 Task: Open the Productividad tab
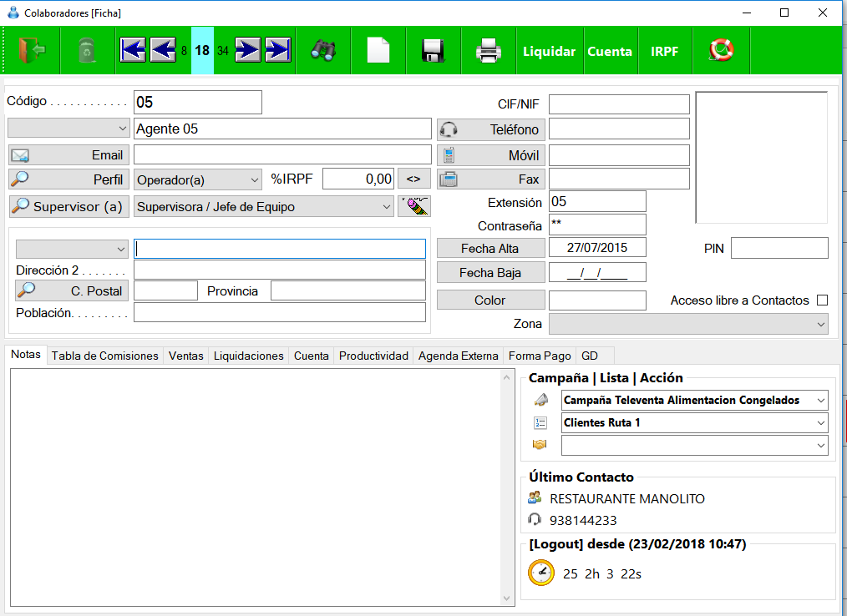pyautogui.click(x=373, y=356)
